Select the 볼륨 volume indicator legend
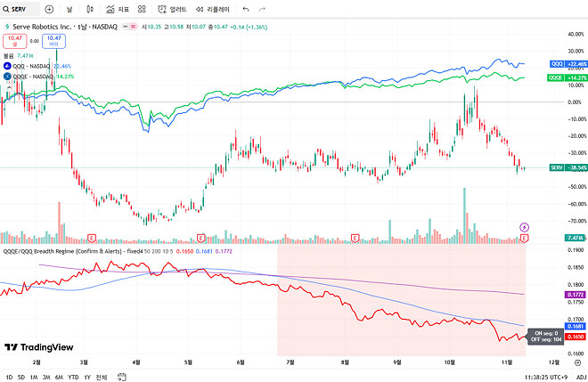Viewport: 588px width, 382px height. point(9,56)
